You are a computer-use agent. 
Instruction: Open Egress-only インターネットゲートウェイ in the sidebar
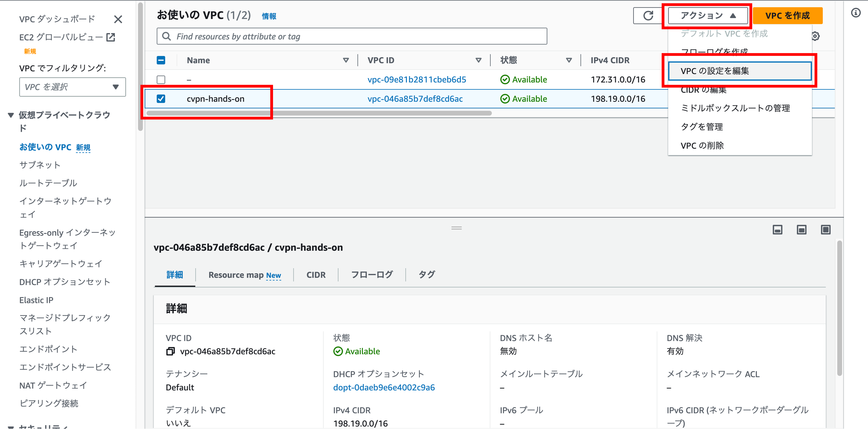tap(67, 239)
